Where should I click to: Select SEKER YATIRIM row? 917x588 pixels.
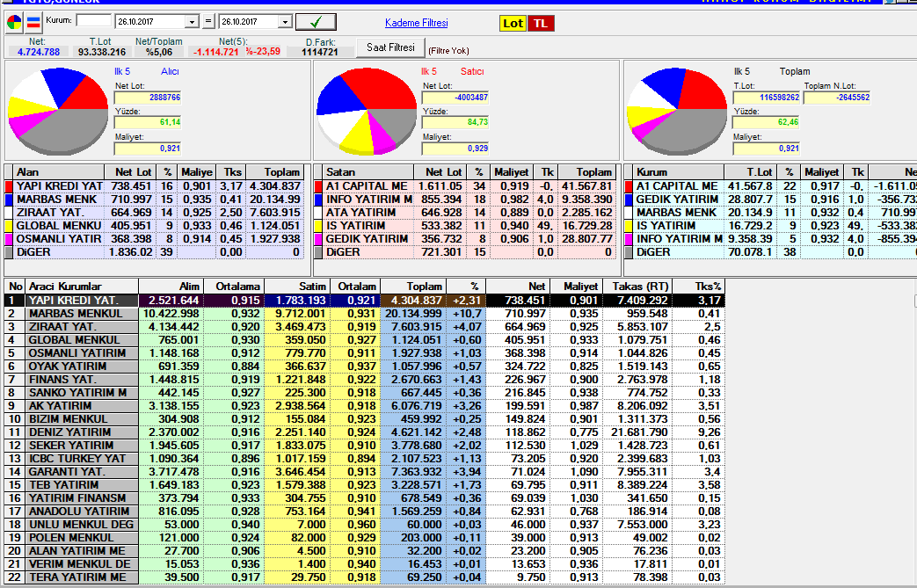(364, 446)
